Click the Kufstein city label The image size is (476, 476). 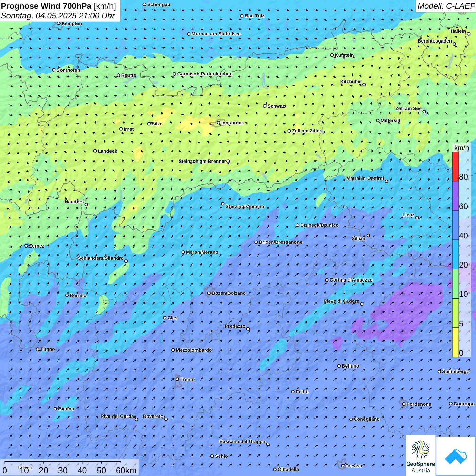(344, 55)
